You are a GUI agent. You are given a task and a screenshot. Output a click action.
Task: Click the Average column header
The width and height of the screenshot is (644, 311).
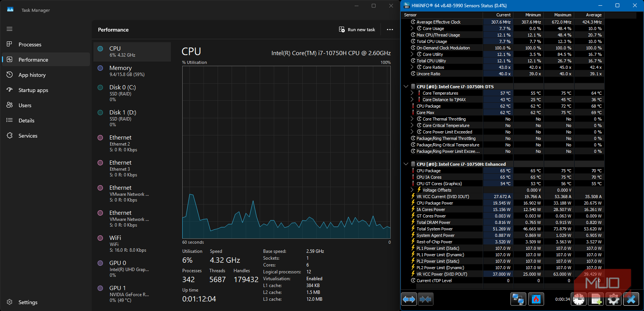589,15
